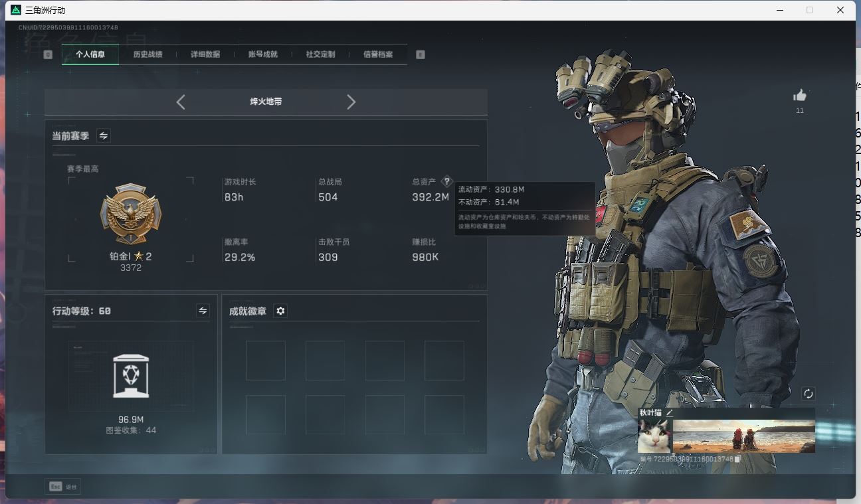
Task: Switch to next mode with right chevron
Action: (x=351, y=102)
